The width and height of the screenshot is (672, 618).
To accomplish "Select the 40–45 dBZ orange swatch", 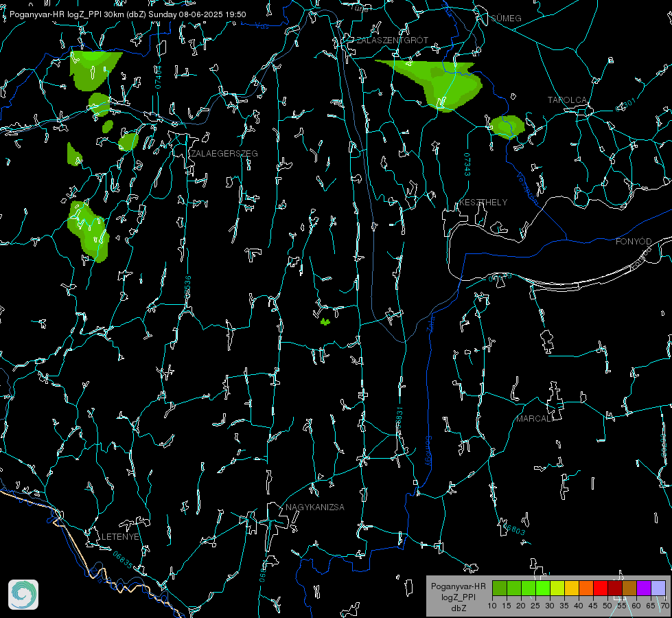I will point(586,588).
